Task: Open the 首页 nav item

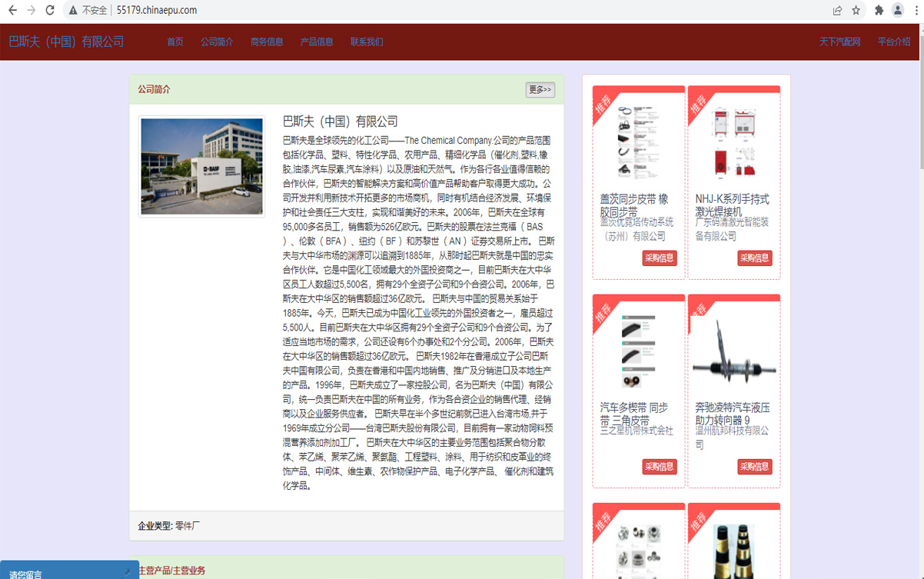Action: tap(175, 42)
